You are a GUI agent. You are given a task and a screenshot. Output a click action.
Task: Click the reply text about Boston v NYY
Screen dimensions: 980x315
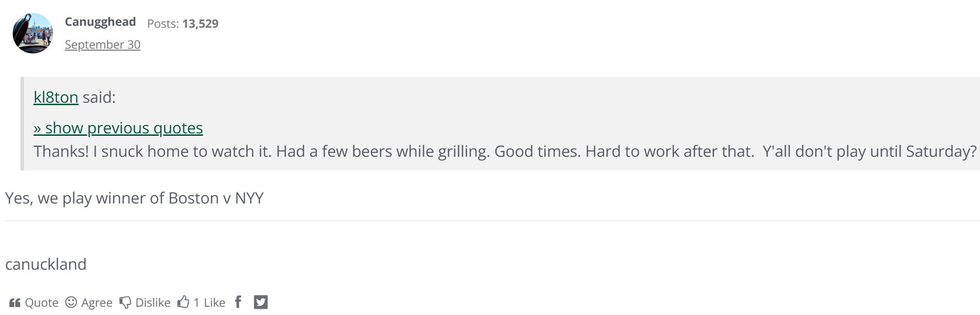[x=134, y=198]
